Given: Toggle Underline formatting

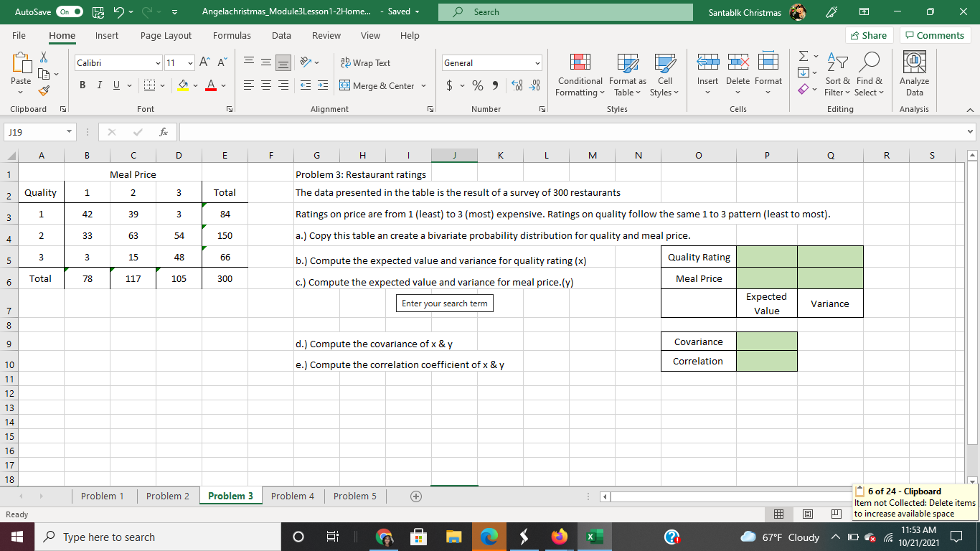Looking at the screenshot, I should [x=116, y=86].
